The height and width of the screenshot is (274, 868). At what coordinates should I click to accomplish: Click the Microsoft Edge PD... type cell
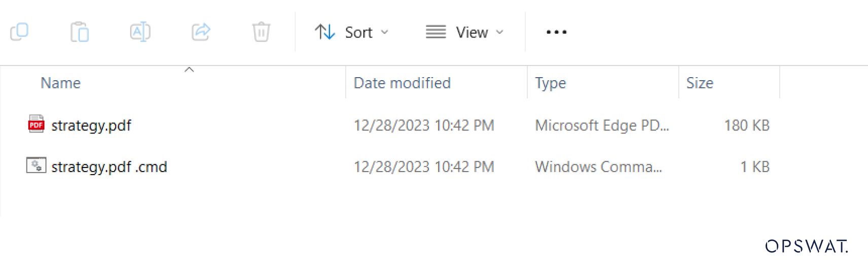point(602,125)
